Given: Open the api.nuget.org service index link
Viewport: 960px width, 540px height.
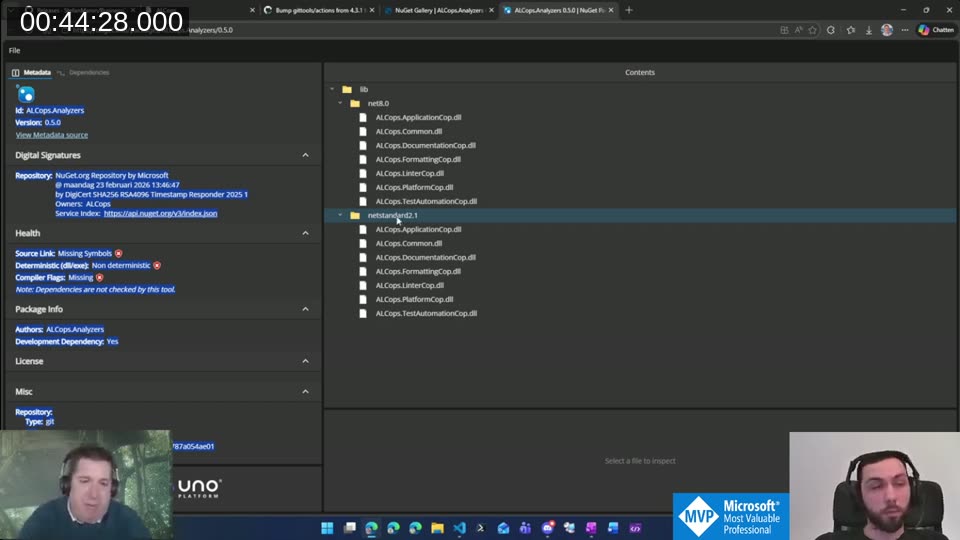Looking at the screenshot, I should (160, 214).
